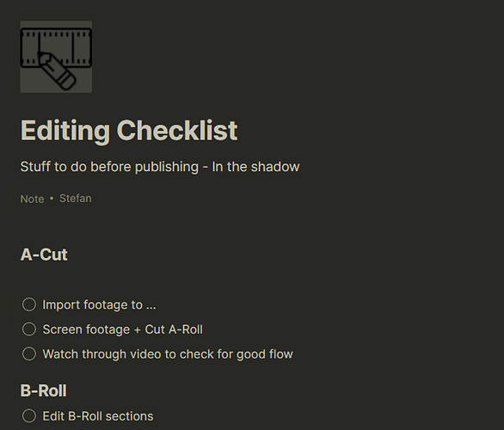This screenshot has height=430, width=504.
Task: Select the A-Cut heading
Action: [x=44, y=255]
